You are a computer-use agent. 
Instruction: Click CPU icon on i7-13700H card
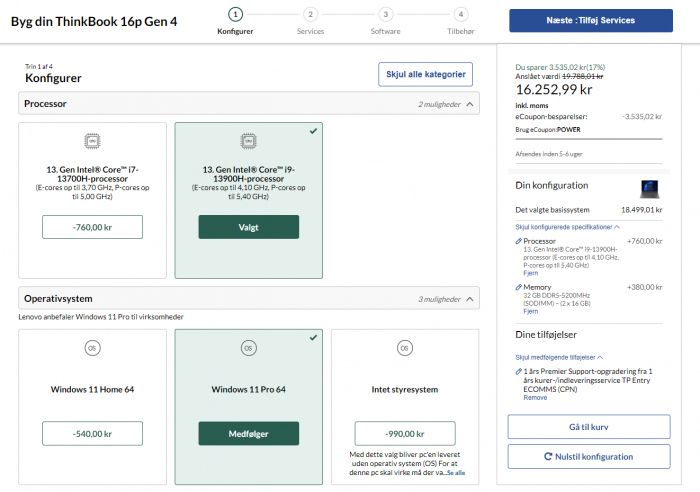(x=92, y=141)
